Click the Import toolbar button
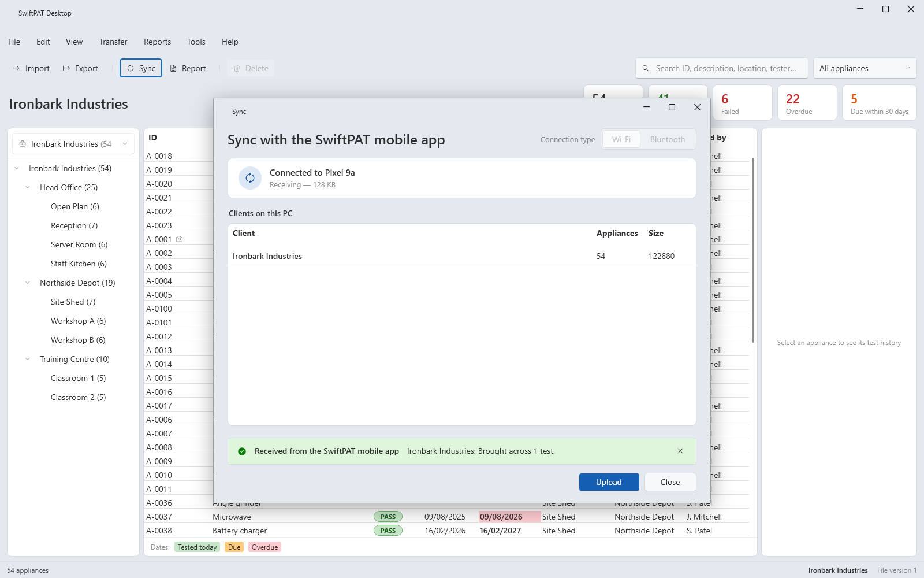 click(31, 68)
